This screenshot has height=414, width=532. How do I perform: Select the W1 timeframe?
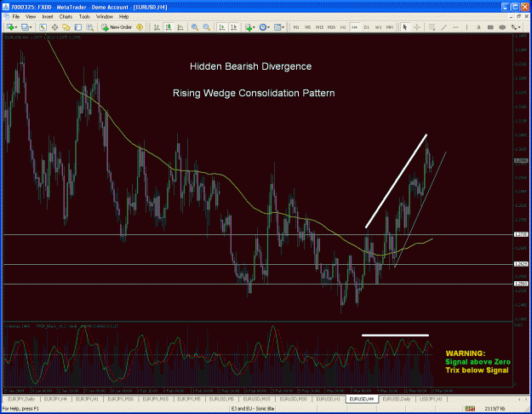378,27
